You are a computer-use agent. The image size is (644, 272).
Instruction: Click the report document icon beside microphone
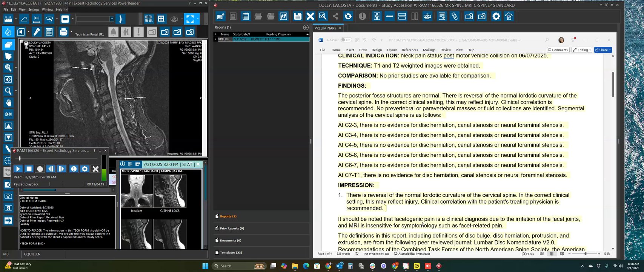tap(49, 32)
